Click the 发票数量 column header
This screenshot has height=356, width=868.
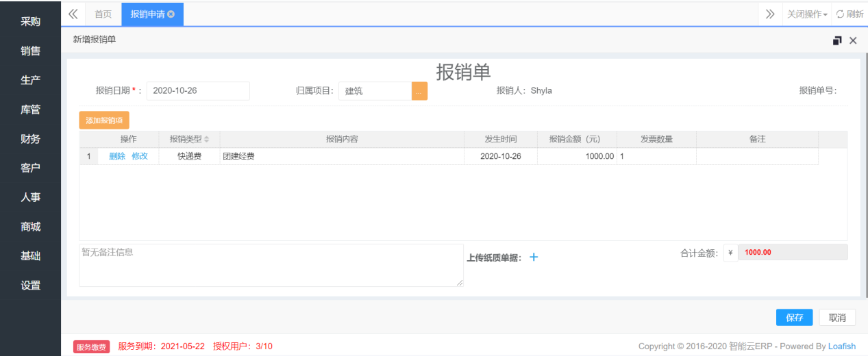656,139
